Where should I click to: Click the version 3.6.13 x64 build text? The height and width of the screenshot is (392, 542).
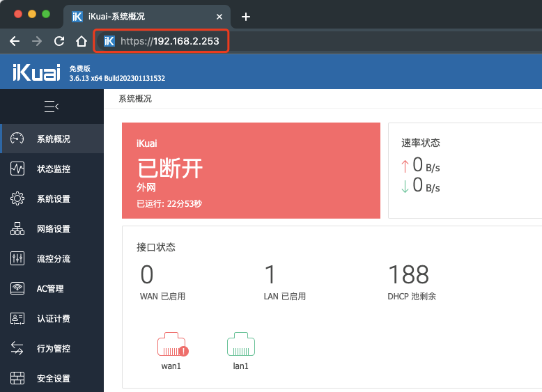tap(117, 78)
